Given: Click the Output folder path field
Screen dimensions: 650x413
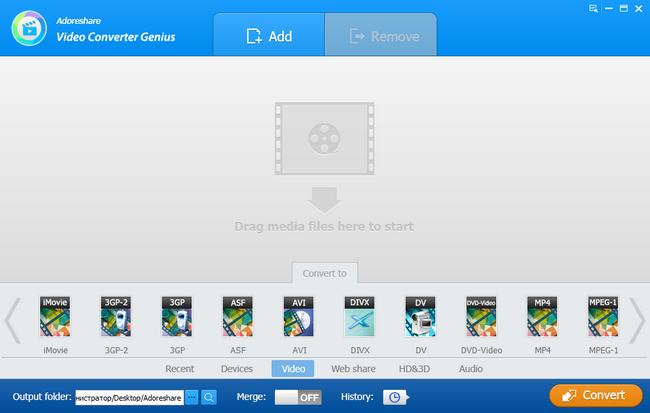Looking at the screenshot, I should pyautogui.click(x=129, y=398).
